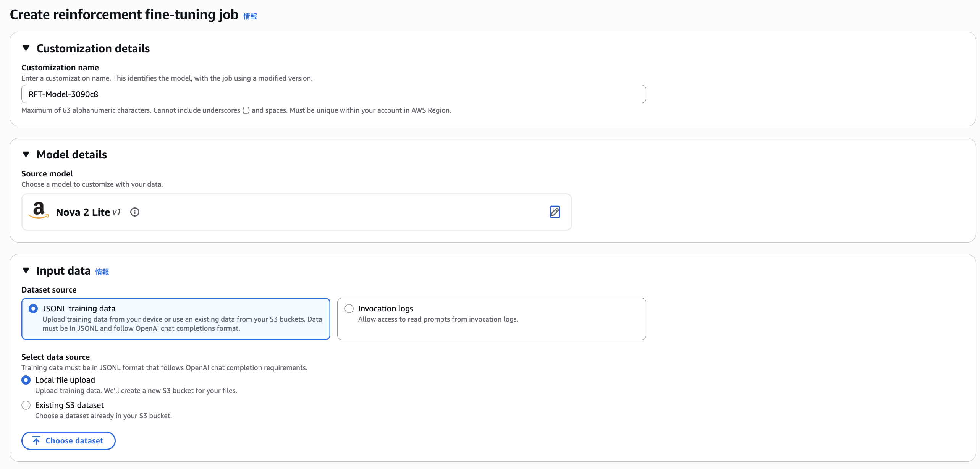Collapse the Input data section

[x=26, y=270]
